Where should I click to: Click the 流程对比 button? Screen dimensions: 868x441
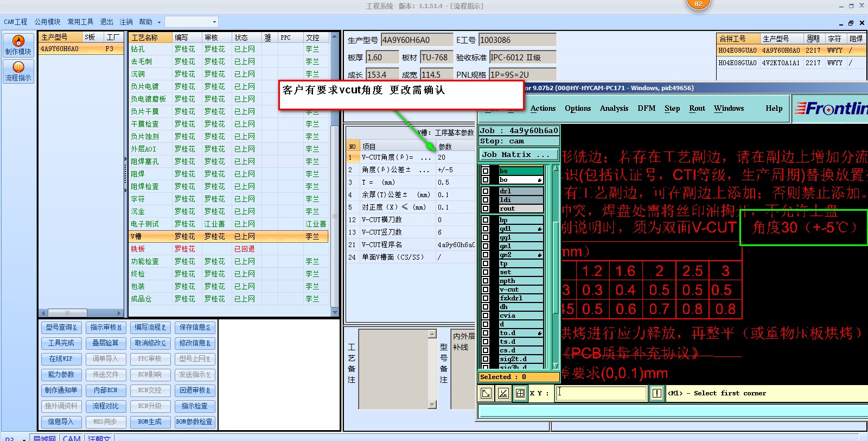pos(106,406)
